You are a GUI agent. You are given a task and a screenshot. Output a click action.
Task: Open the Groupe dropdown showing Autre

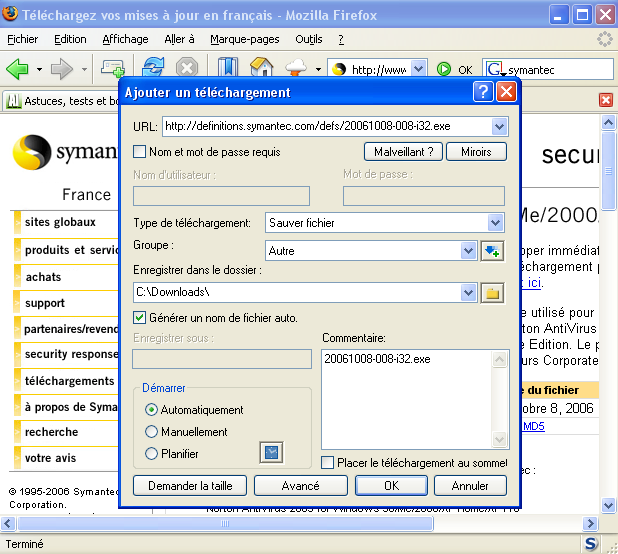pyautogui.click(x=468, y=251)
